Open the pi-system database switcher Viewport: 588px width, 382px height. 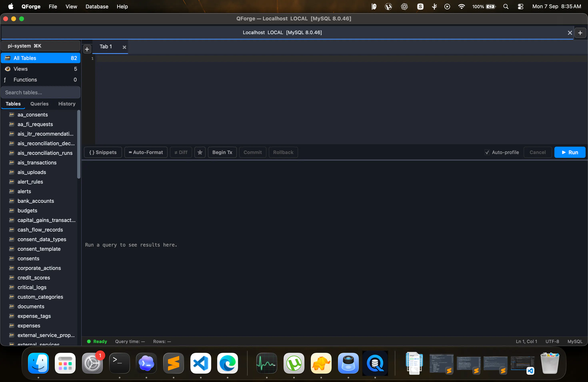(41, 46)
